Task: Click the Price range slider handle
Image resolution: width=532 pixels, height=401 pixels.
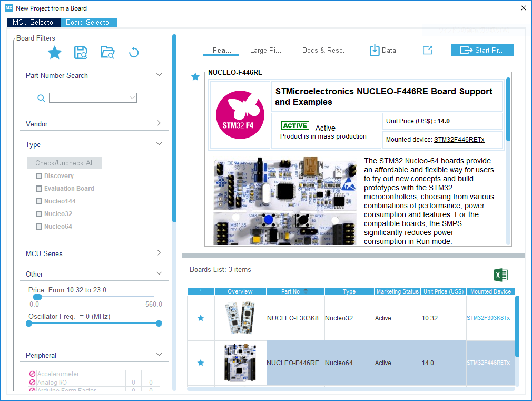Action: (x=37, y=297)
